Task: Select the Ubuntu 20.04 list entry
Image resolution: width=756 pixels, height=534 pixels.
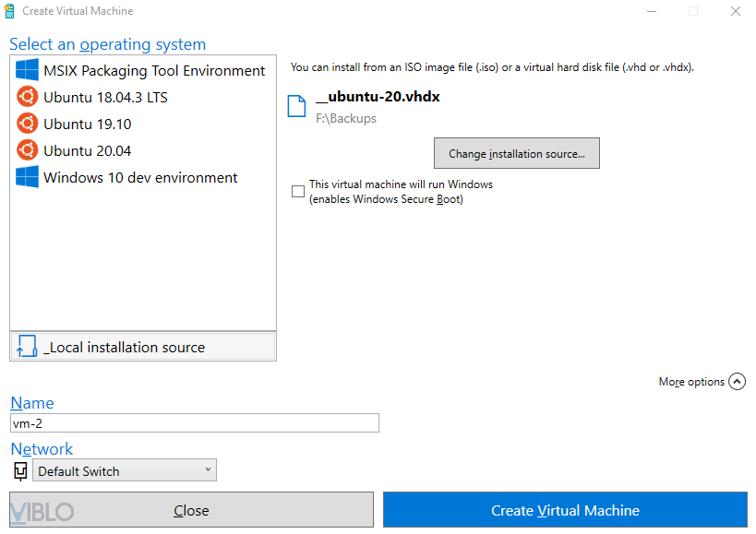Action: pos(88,151)
